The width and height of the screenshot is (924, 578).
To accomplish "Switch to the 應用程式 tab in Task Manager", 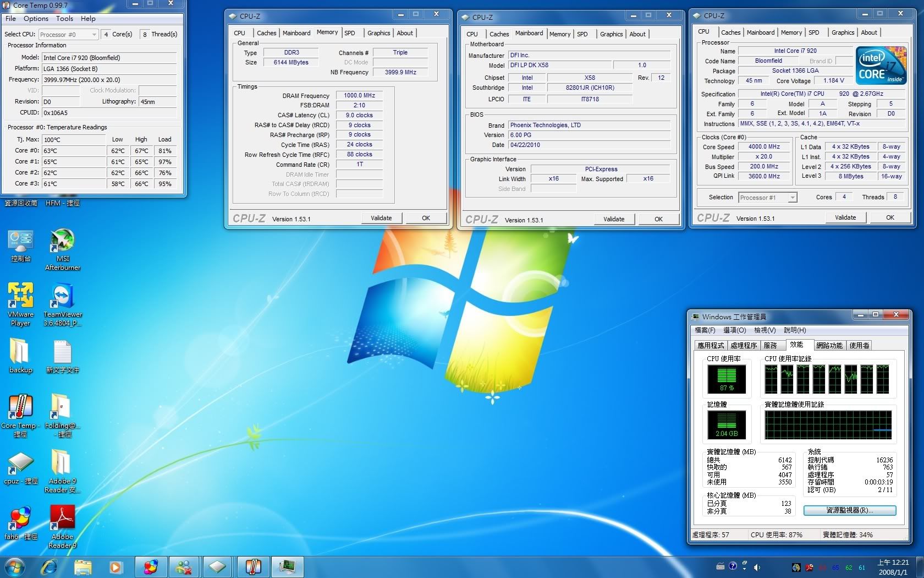I will [711, 346].
